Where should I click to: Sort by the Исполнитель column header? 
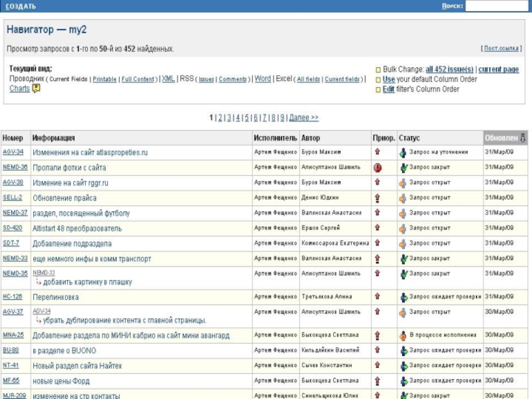pos(275,138)
